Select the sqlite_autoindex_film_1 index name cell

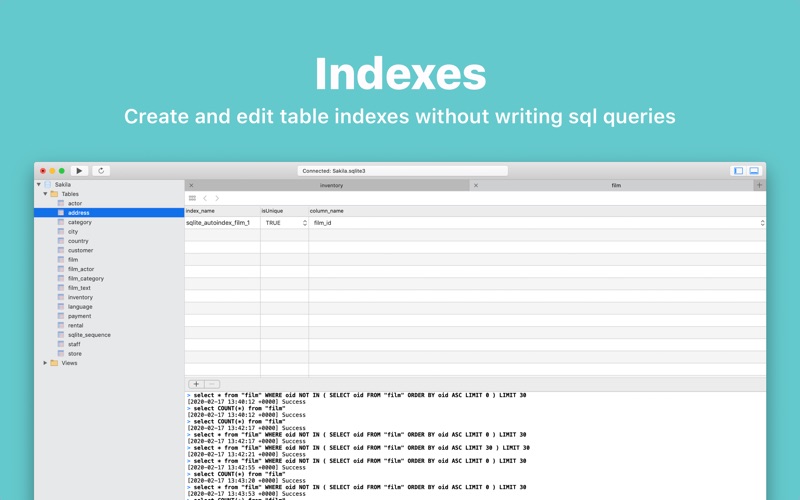click(x=222, y=223)
